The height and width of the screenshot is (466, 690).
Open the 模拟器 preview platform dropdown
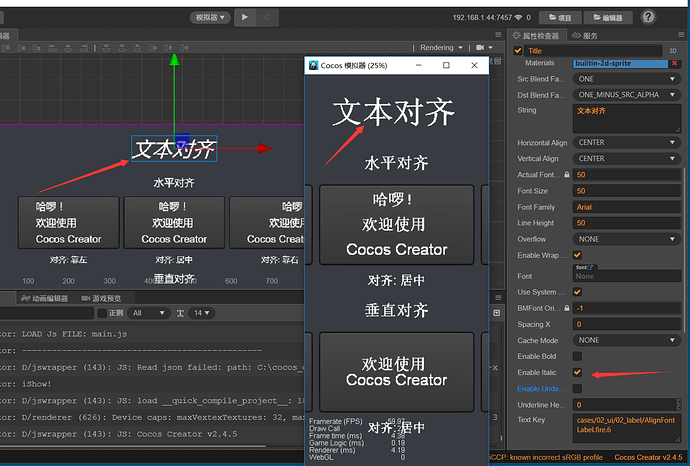click(210, 18)
